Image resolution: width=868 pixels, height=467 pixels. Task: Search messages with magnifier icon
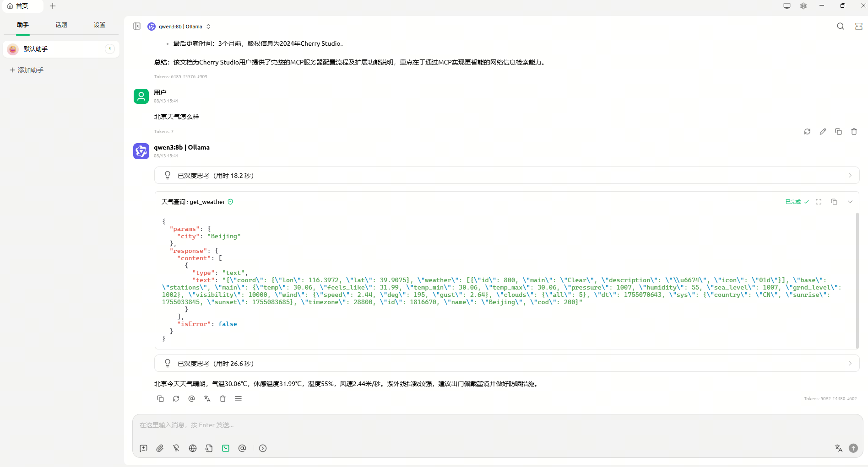click(x=841, y=26)
